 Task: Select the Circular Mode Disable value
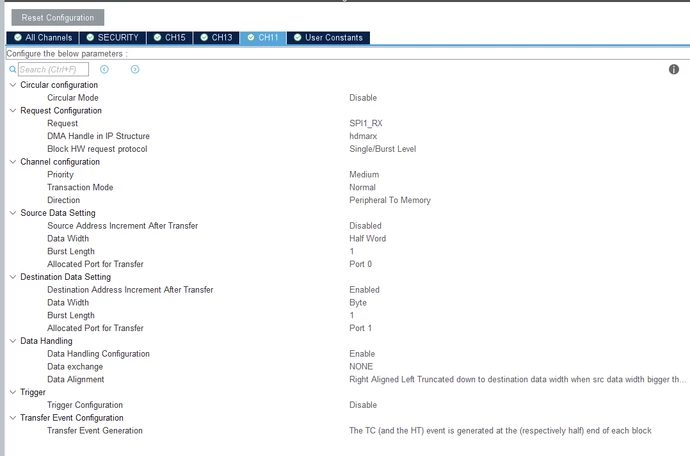[x=363, y=98]
